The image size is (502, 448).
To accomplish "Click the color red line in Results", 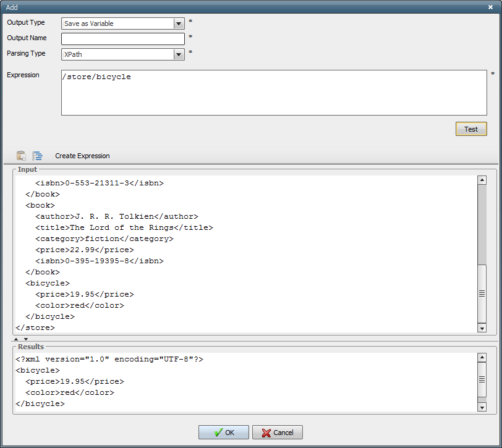I will pos(70,392).
